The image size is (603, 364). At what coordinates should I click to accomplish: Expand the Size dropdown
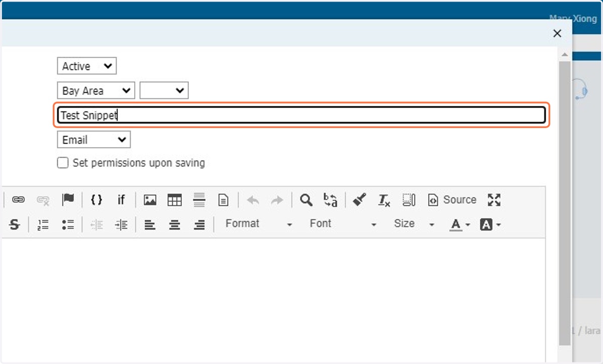[x=414, y=224]
